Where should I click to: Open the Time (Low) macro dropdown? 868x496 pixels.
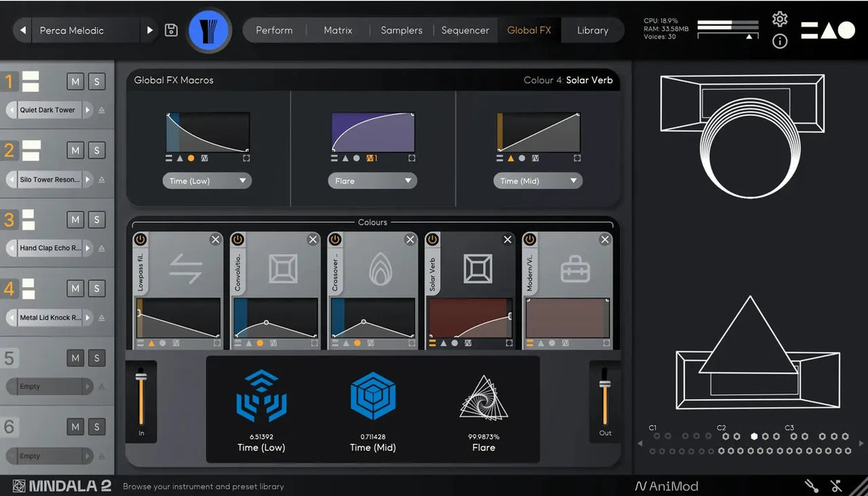207,181
